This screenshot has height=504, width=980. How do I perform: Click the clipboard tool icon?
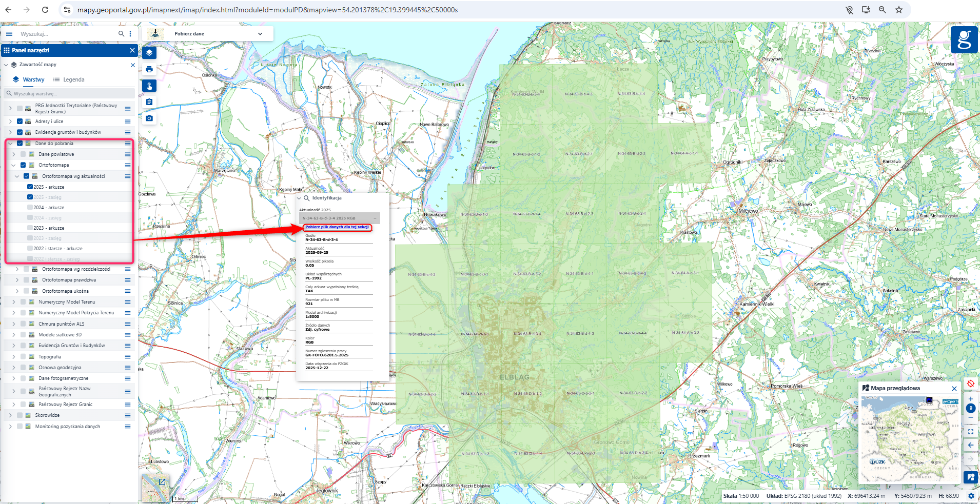pos(149,102)
